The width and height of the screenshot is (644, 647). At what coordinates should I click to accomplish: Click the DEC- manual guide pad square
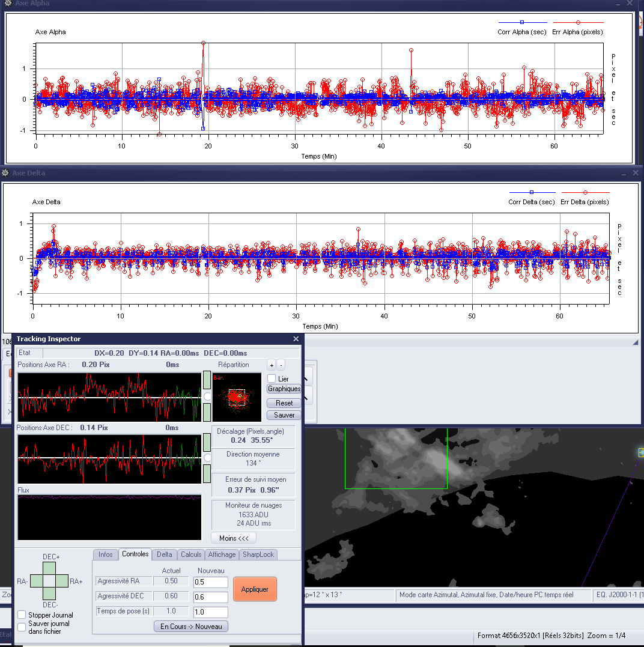pos(50,595)
